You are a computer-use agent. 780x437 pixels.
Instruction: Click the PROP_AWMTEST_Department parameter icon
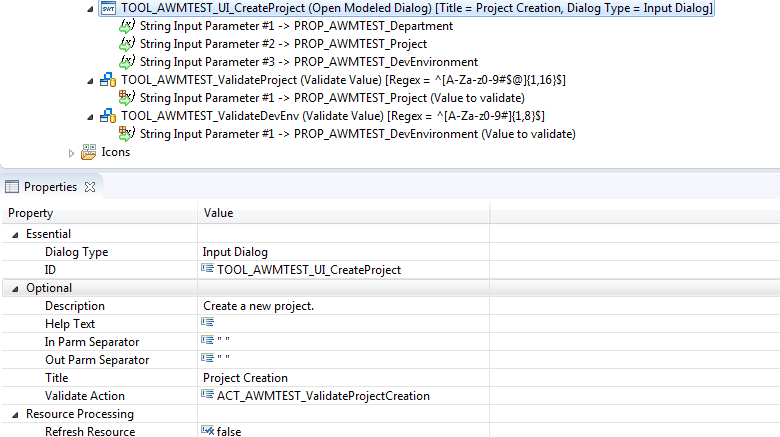pos(127,26)
